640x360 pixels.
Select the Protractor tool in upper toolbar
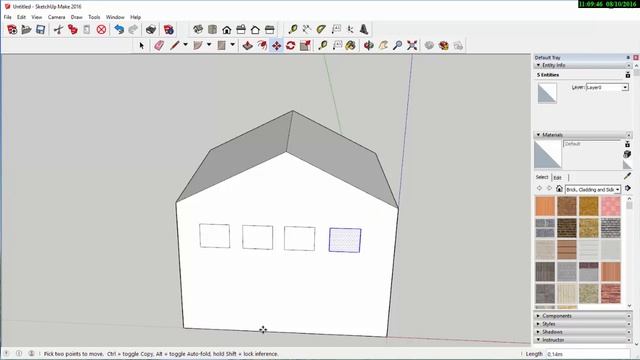(321, 29)
